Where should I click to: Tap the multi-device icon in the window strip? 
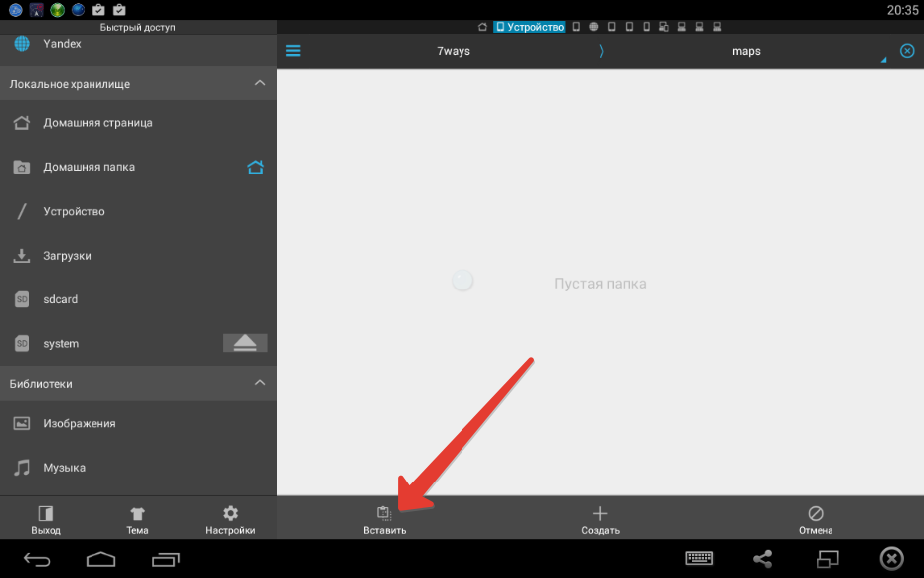664,27
